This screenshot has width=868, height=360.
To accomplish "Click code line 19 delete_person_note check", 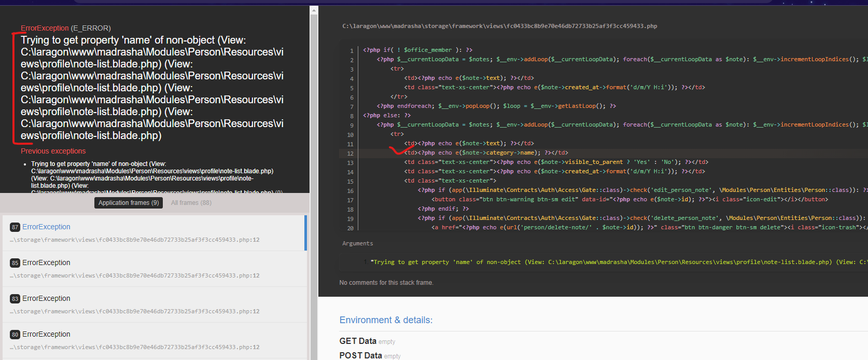I will click(x=642, y=218).
